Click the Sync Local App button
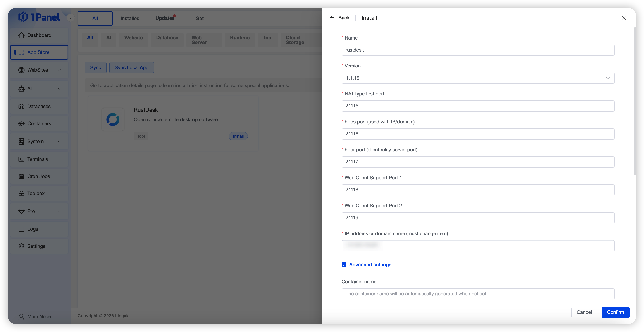644x332 pixels. (131, 67)
